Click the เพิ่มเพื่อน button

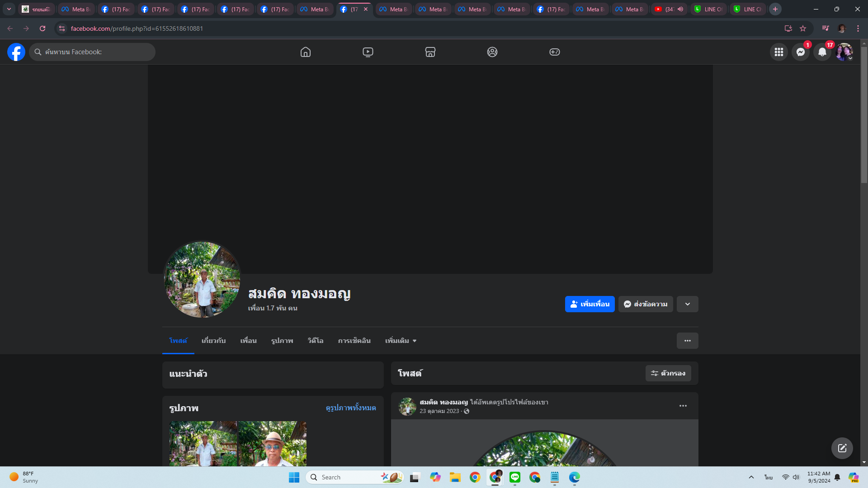[x=590, y=304]
